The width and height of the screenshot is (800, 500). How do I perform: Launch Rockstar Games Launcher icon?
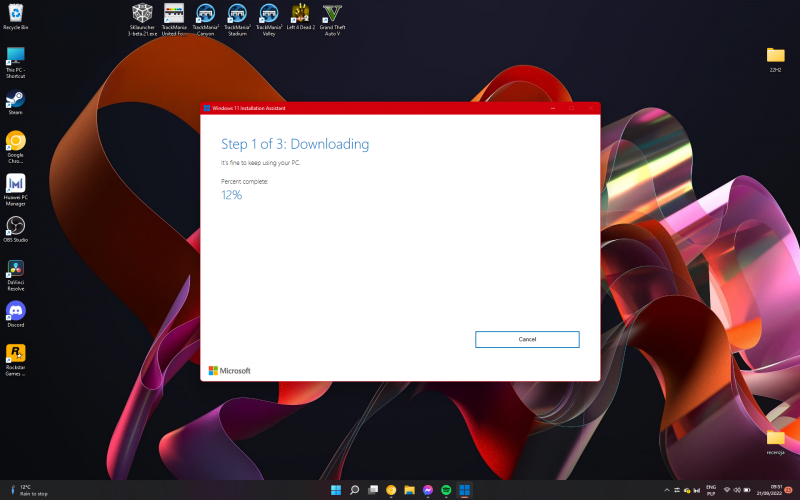click(15, 354)
